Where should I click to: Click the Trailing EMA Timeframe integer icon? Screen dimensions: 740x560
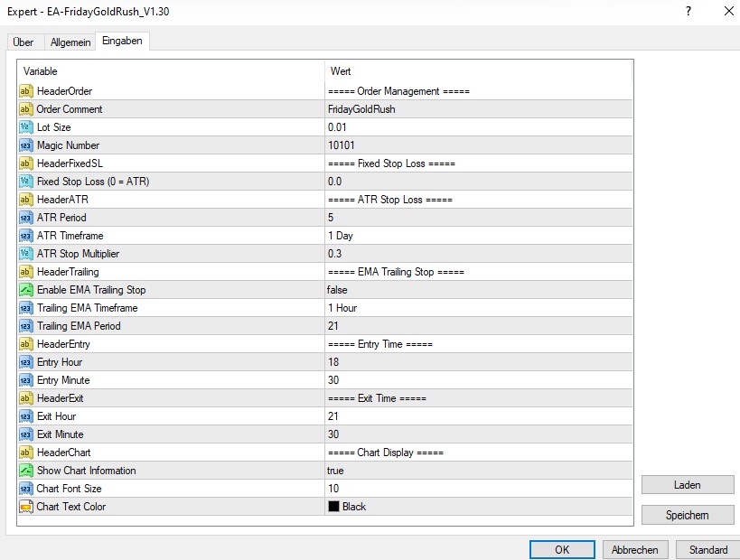point(25,308)
